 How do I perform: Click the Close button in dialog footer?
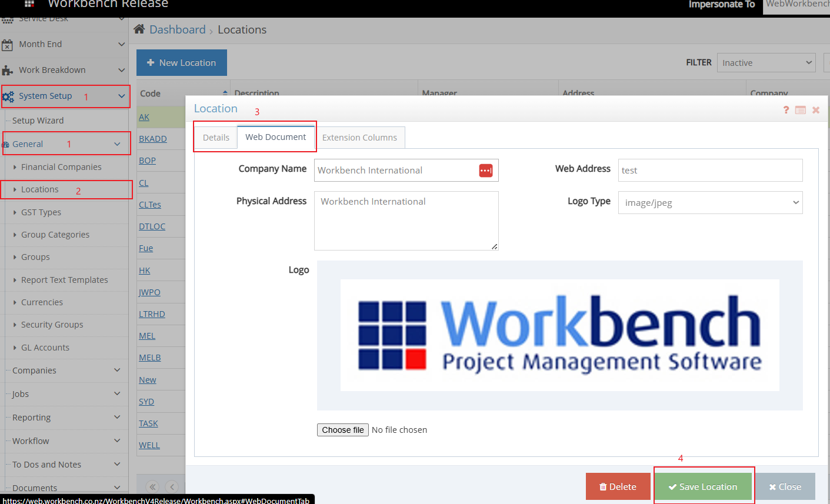(785, 487)
